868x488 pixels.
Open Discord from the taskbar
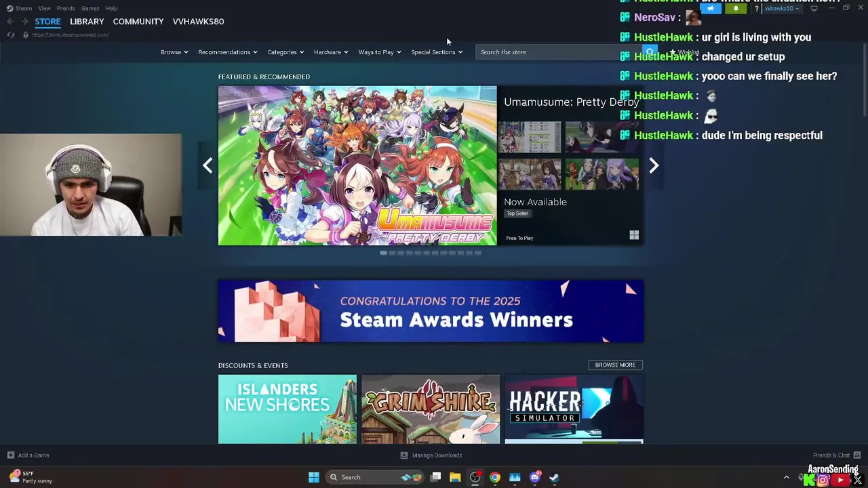534,477
